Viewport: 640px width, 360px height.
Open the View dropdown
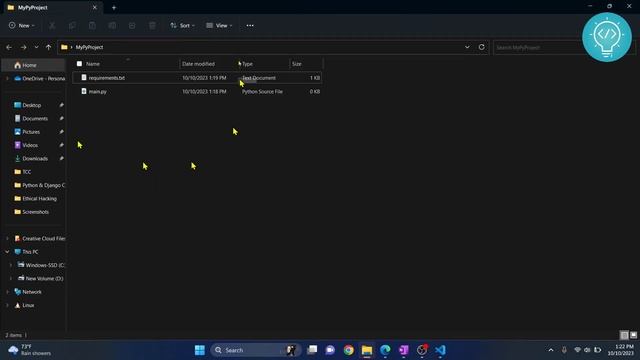pos(219,25)
